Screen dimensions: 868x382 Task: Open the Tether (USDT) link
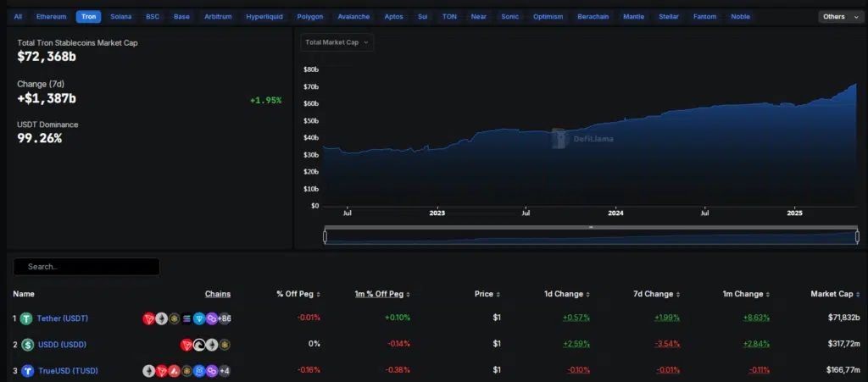pyautogui.click(x=63, y=318)
